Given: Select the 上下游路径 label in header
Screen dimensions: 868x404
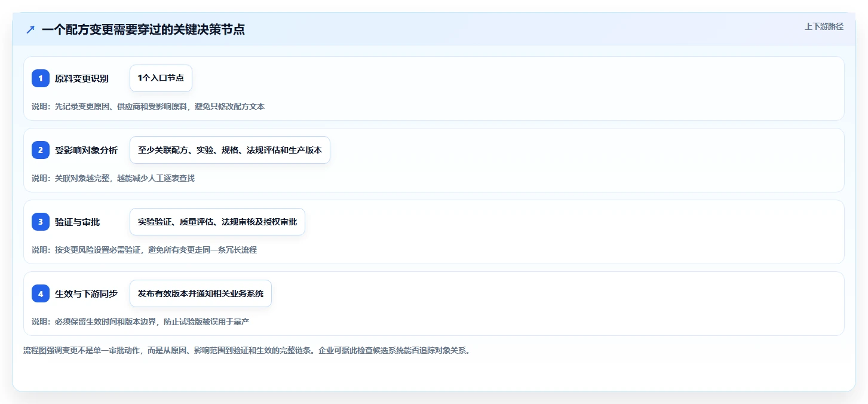Looking at the screenshot, I should point(824,26).
